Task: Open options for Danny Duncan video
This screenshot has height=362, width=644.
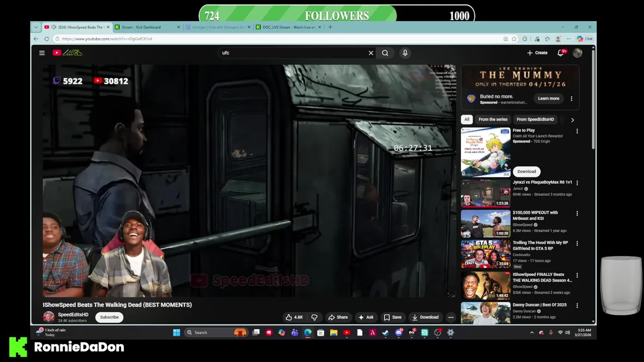Action: coord(577,306)
